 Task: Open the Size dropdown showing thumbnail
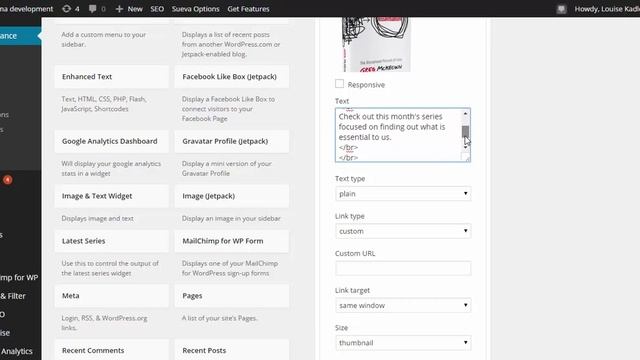[403, 343]
